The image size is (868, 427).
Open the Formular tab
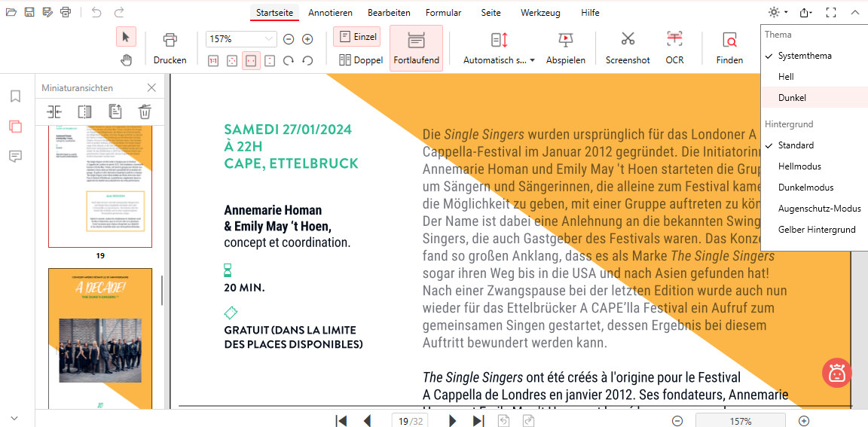point(443,12)
